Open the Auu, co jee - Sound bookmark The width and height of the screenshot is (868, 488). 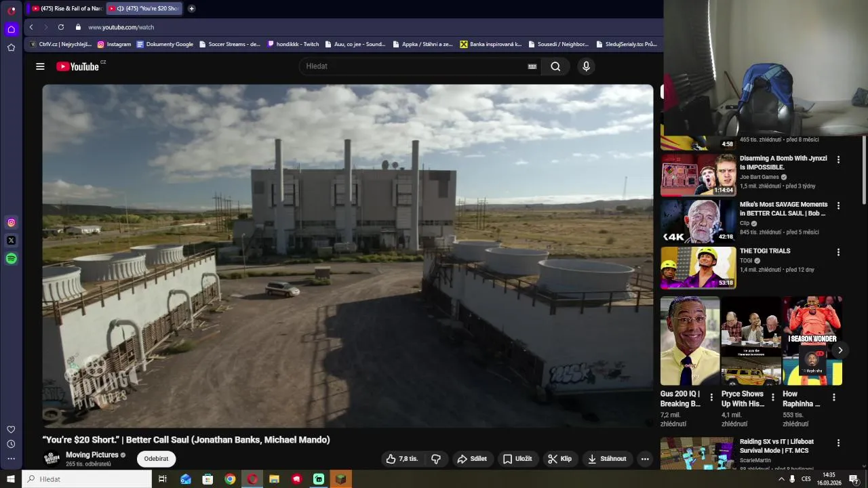click(355, 44)
